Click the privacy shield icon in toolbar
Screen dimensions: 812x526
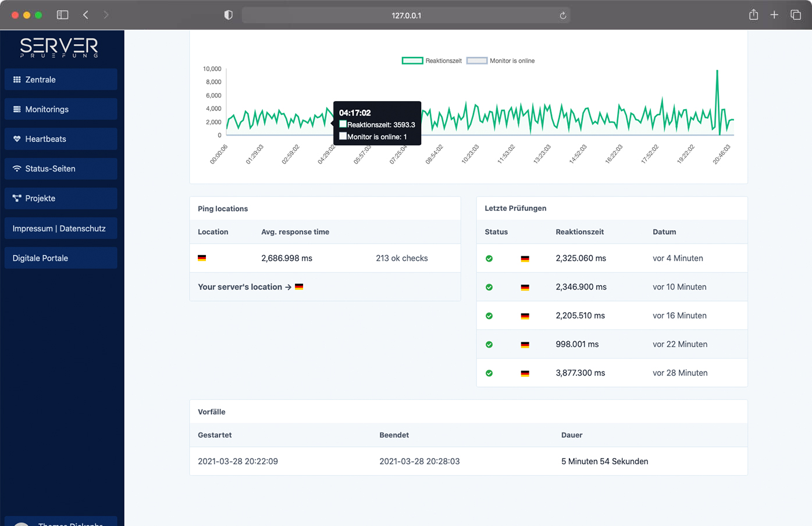coord(229,15)
